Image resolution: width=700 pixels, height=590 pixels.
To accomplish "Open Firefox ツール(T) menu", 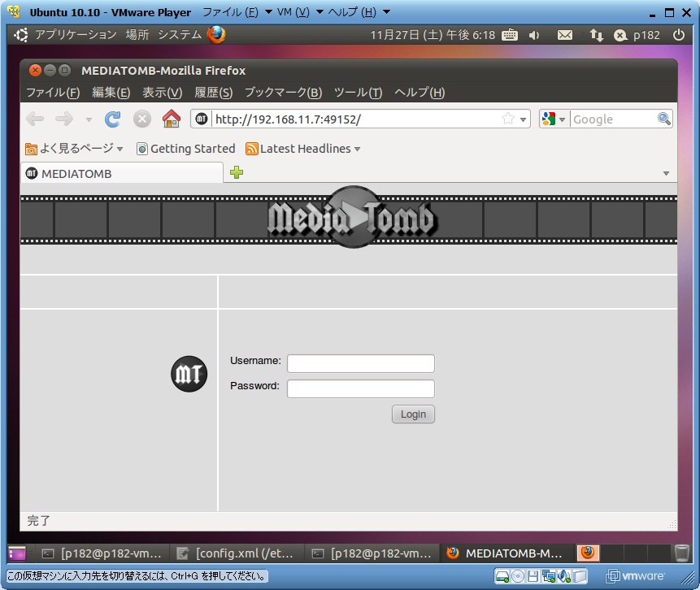I will (358, 93).
